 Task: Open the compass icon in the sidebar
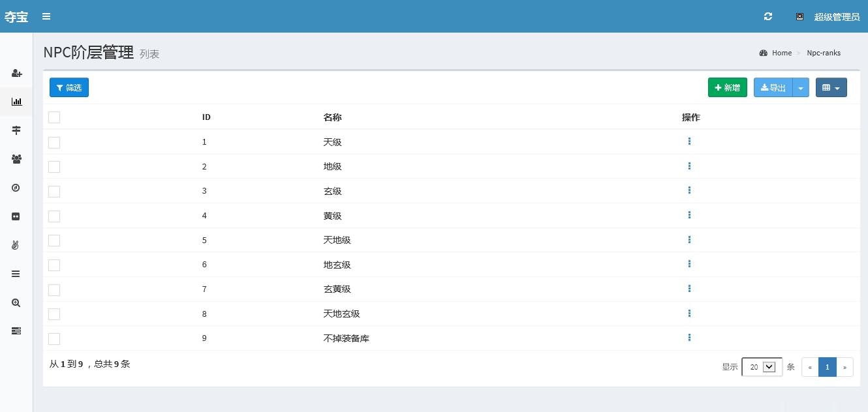tap(16, 188)
